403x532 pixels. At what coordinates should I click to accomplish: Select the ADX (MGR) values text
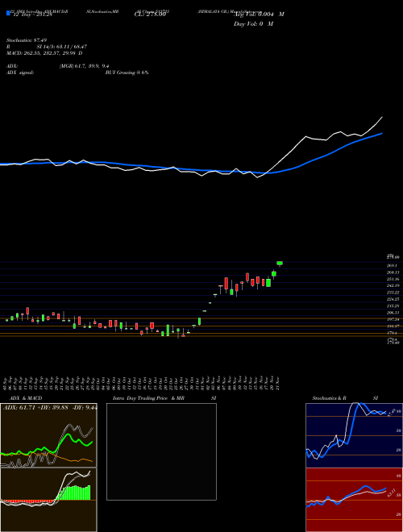(x=84, y=66)
